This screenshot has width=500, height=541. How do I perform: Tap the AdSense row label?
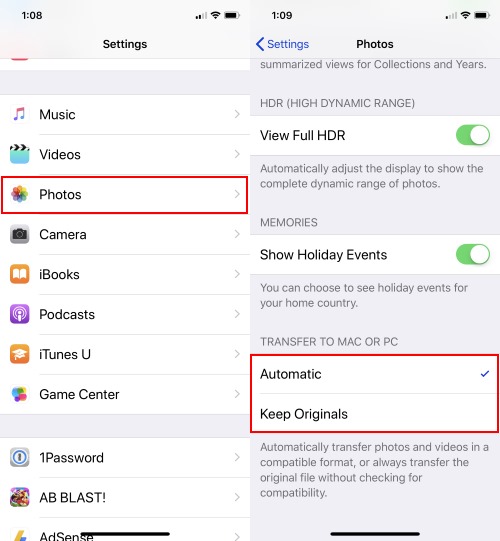[66, 536]
